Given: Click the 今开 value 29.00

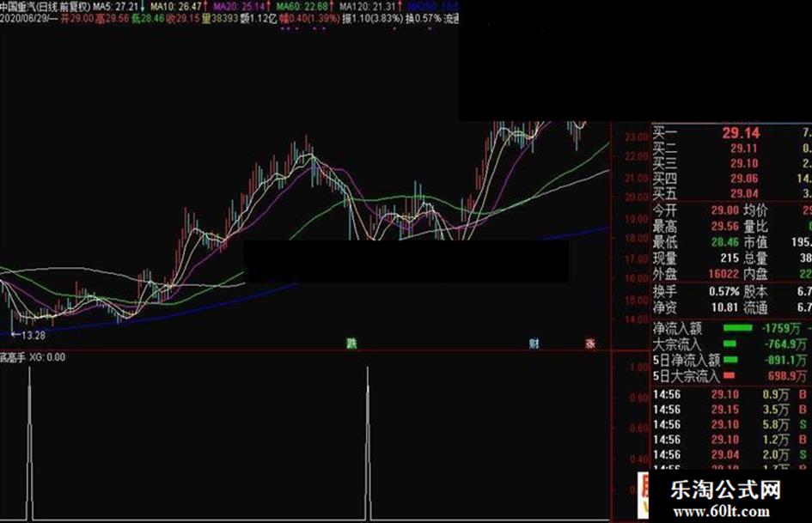Looking at the screenshot, I should pyautogui.click(x=725, y=210).
